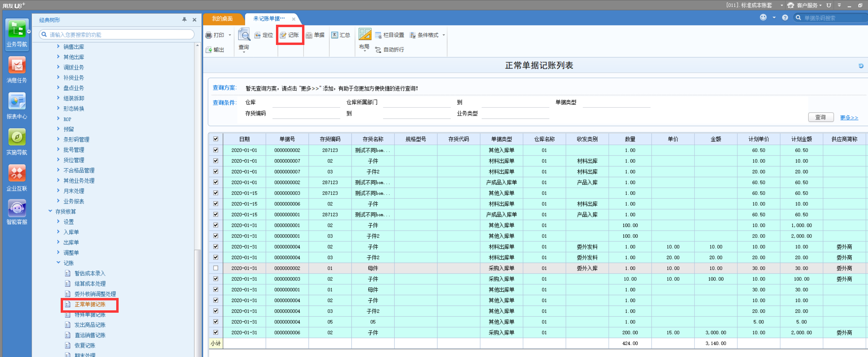Viewport: 868px width, 357px height.
Task: Open the 条件格式 dropdown arrow
Action: tap(443, 35)
